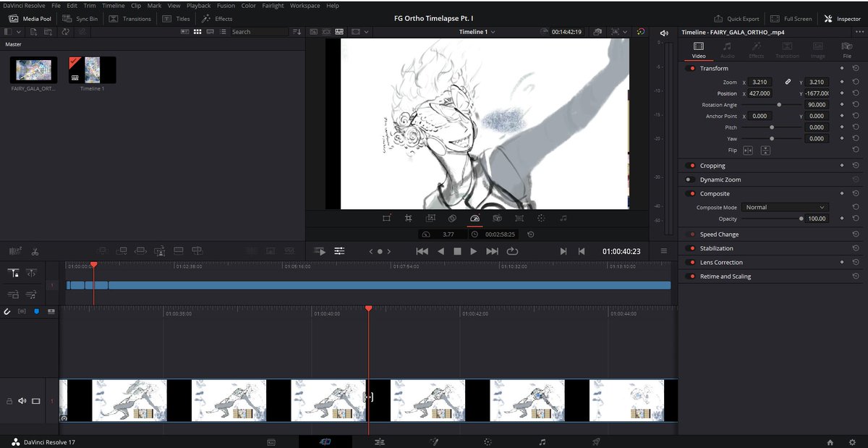The width and height of the screenshot is (868, 448).
Task: Toggle the Inspector panel button
Action: coord(842,19)
